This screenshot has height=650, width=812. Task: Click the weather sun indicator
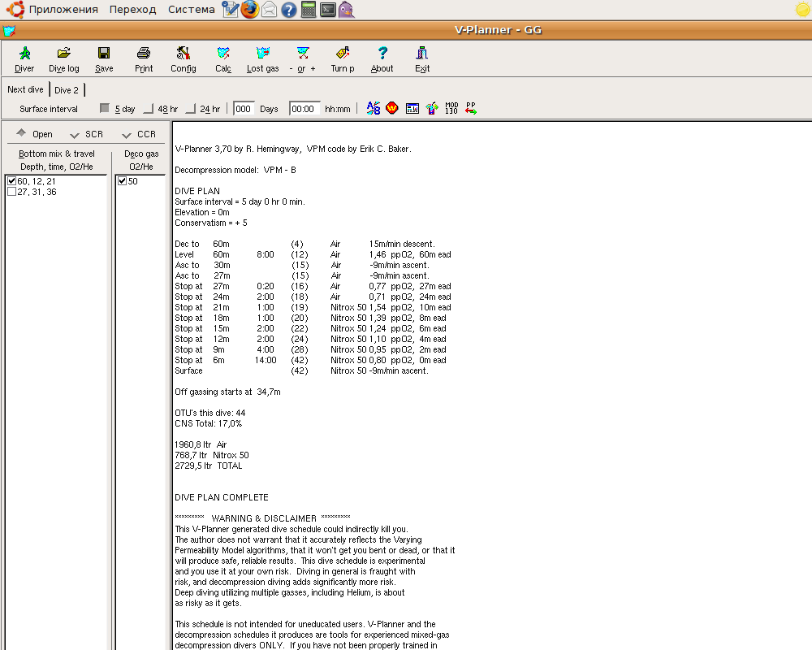tap(803, 9)
